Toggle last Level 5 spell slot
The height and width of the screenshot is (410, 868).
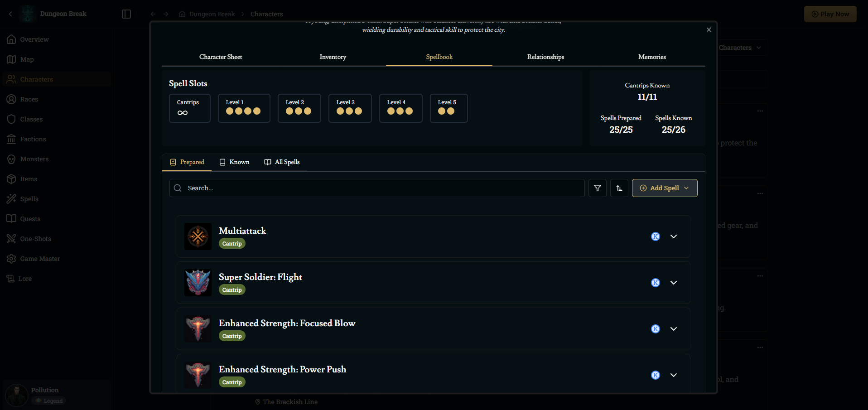click(451, 111)
